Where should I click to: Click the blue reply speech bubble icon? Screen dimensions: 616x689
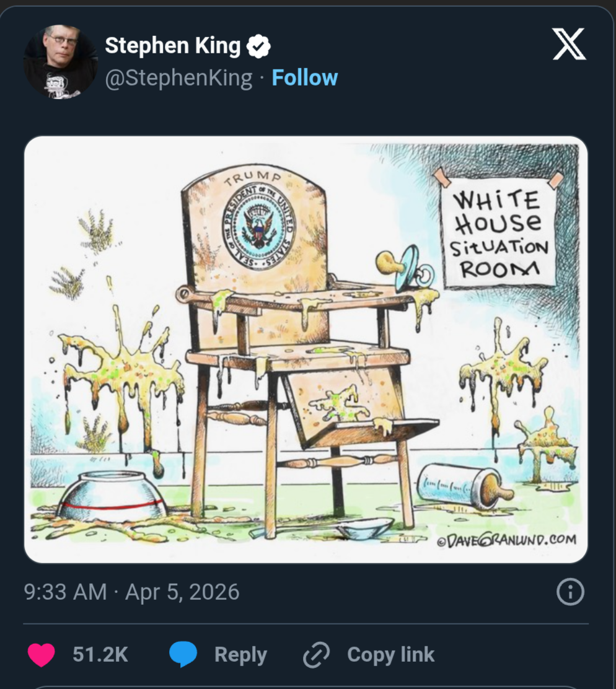183,655
